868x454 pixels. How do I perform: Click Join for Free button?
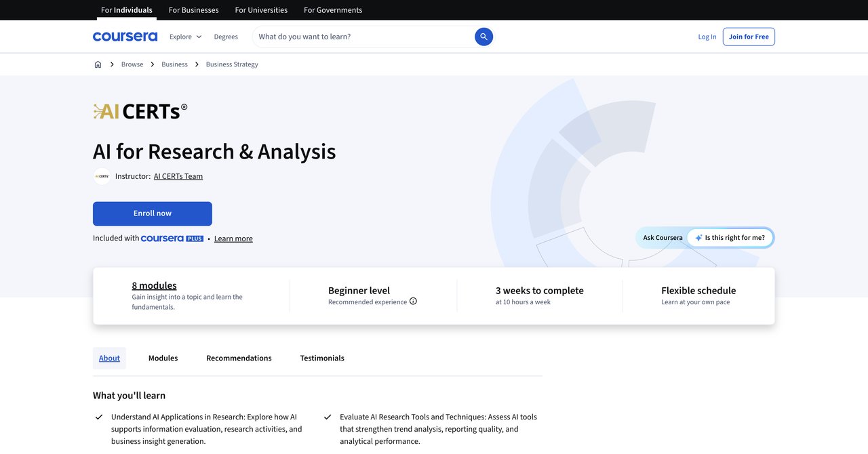[749, 37]
